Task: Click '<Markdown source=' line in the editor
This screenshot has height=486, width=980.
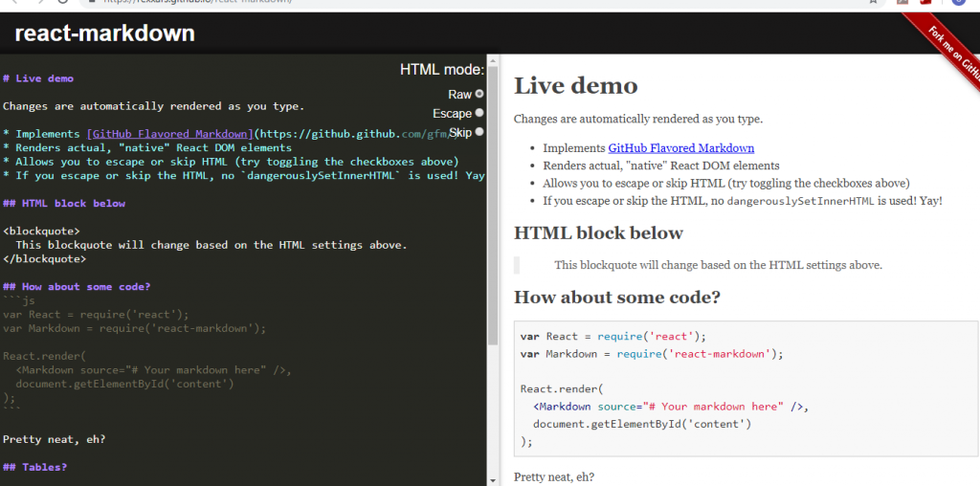Action: click(154, 370)
